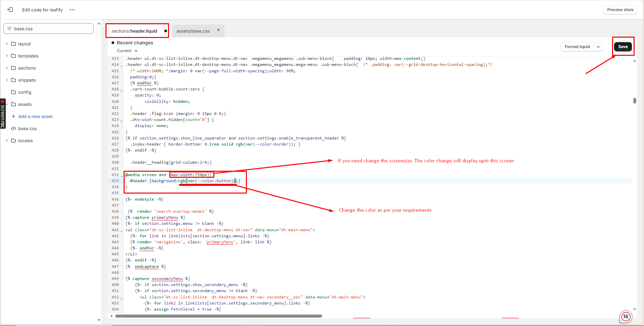The width and height of the screenshot is (644, 326).
Task: Focus the file search field showing base.css
Action: tap(49, 29)
